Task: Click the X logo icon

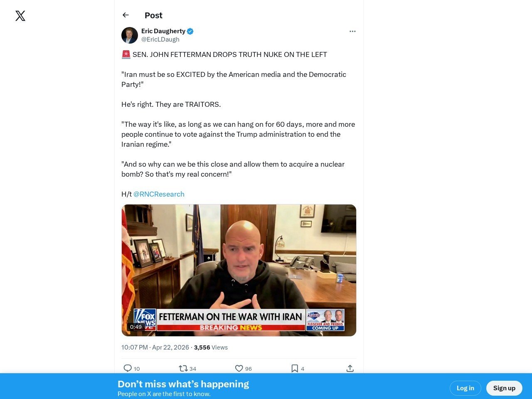Action: click(x=20, y=16)
